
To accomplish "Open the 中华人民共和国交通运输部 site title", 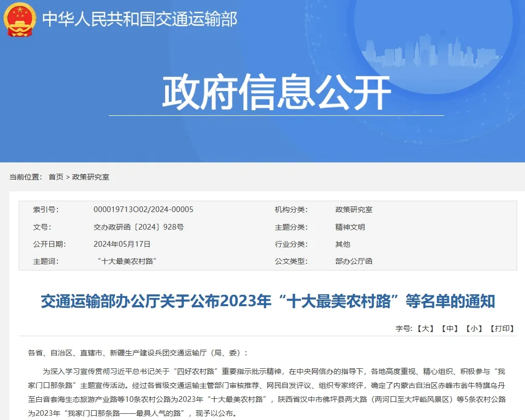I will click(140, 19).
